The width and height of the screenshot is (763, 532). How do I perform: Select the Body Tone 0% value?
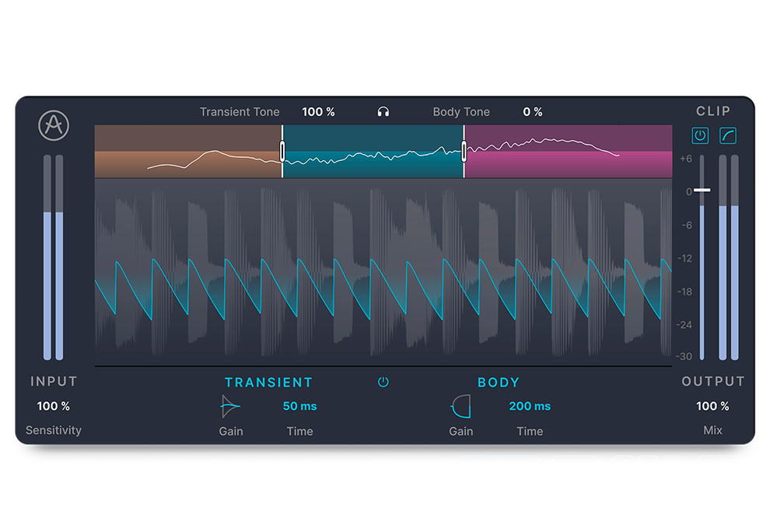(x=533, y=111)
